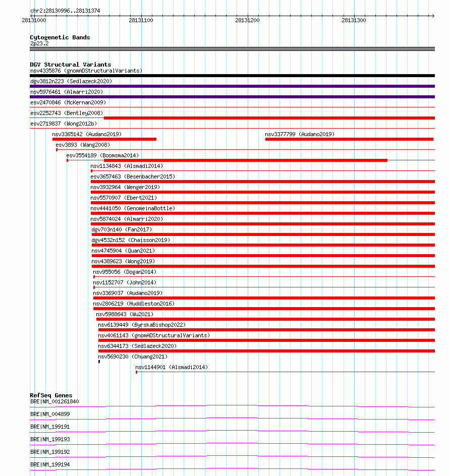The height and width of the screenshot is (476, 449).
Task: Select nsv5570907 (Ebert2021) variant
Action: pos(124,198)
